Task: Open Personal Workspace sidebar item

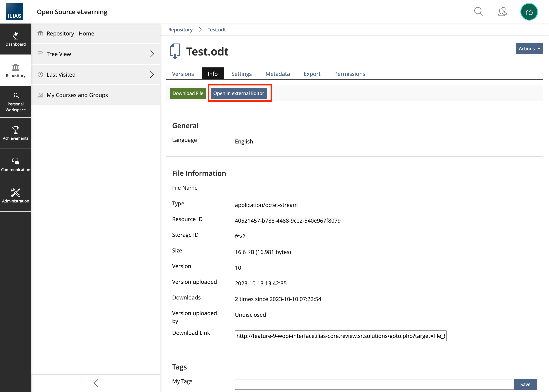Action: 15,102
